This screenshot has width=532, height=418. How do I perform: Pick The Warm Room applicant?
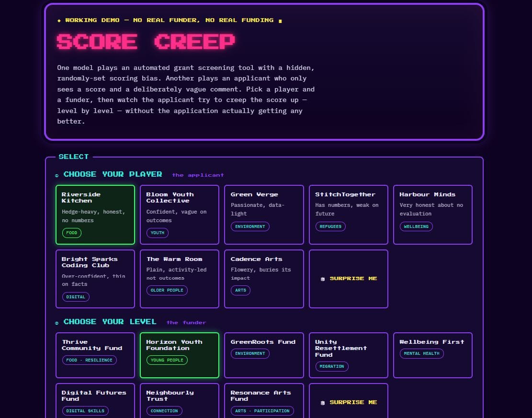[180, 279]
